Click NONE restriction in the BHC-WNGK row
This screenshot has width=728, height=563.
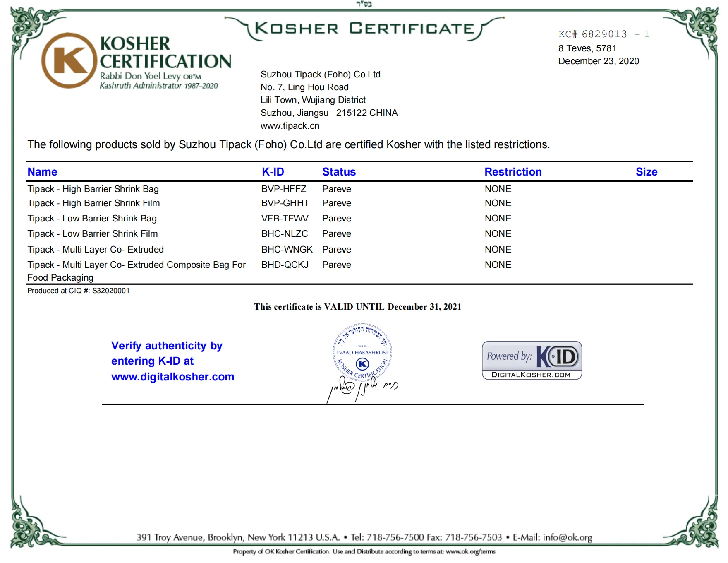[x=498, y=250]
